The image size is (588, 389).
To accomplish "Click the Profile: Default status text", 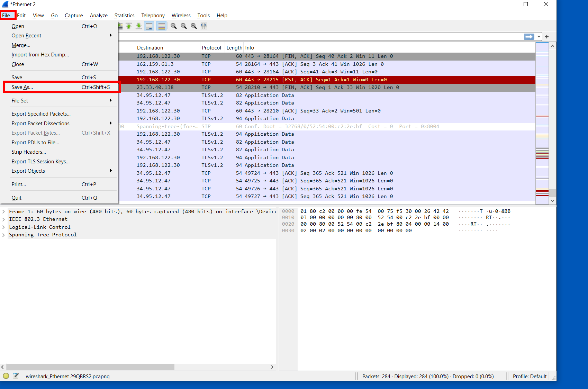I will [530, 376].
